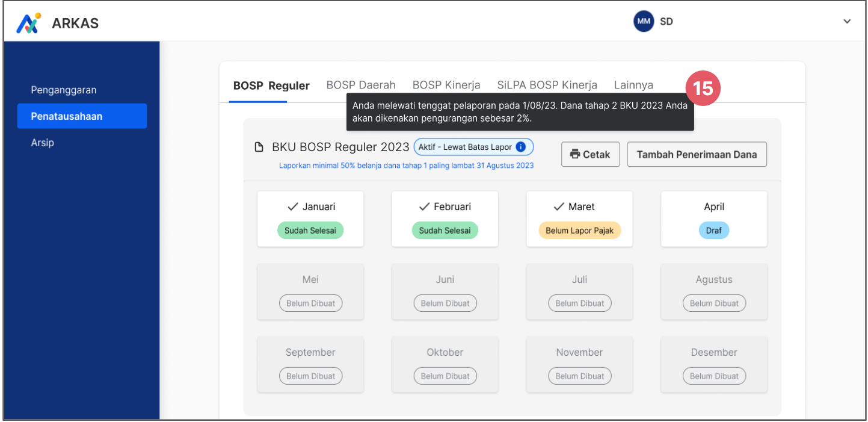Click the printer icon on Cetak

click(x=574, y=154)
